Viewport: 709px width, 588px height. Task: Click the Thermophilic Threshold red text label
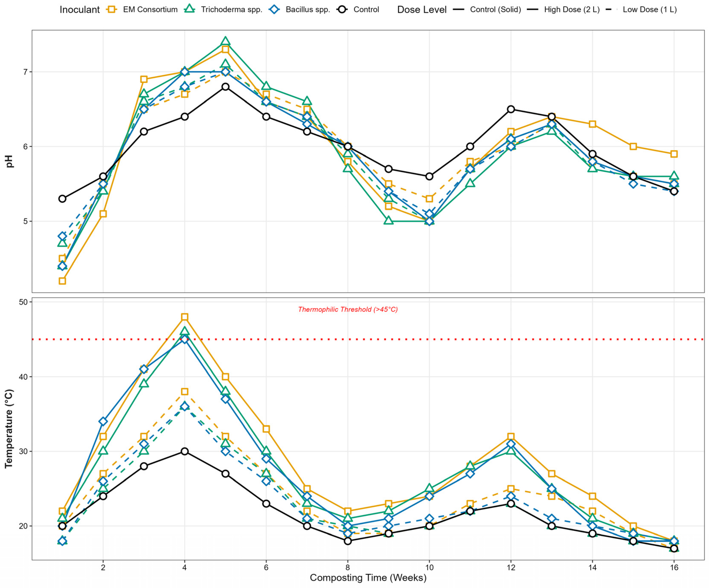point(348,309)
